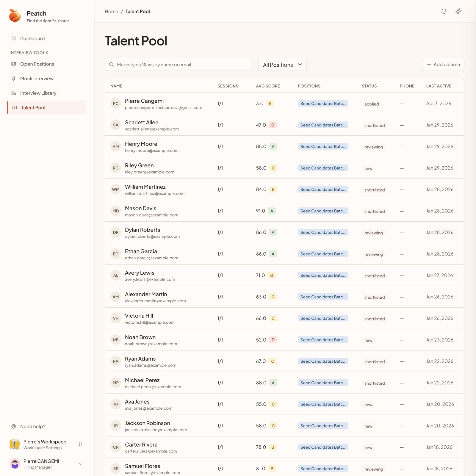This screenshot has height=476, width=476.
Task: Click the Peatch peach logo
Action: point(15,16)
